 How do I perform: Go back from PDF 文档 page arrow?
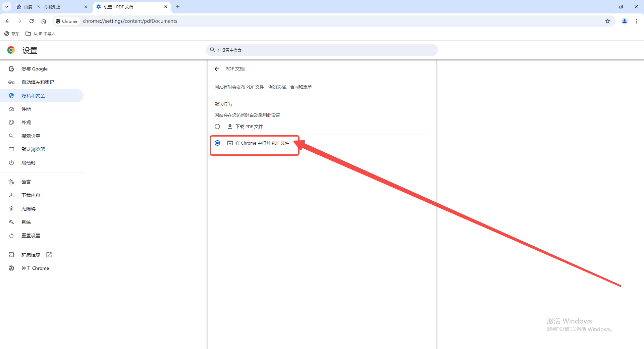click(x=217, y=69)
